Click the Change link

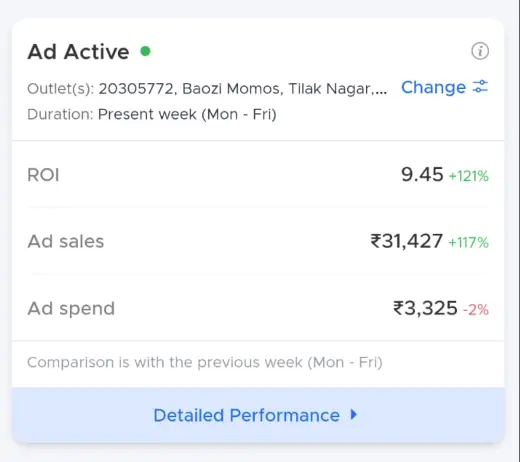(433, 87)
